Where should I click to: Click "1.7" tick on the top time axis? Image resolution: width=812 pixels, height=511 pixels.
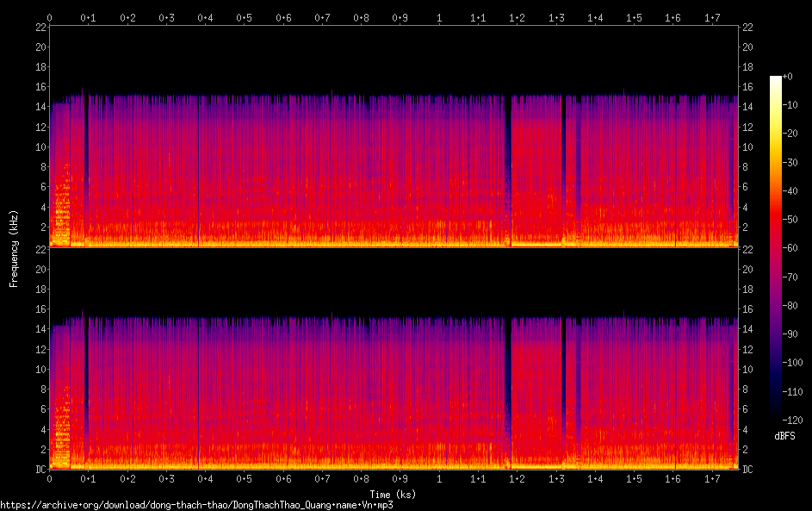click(712, 17)
